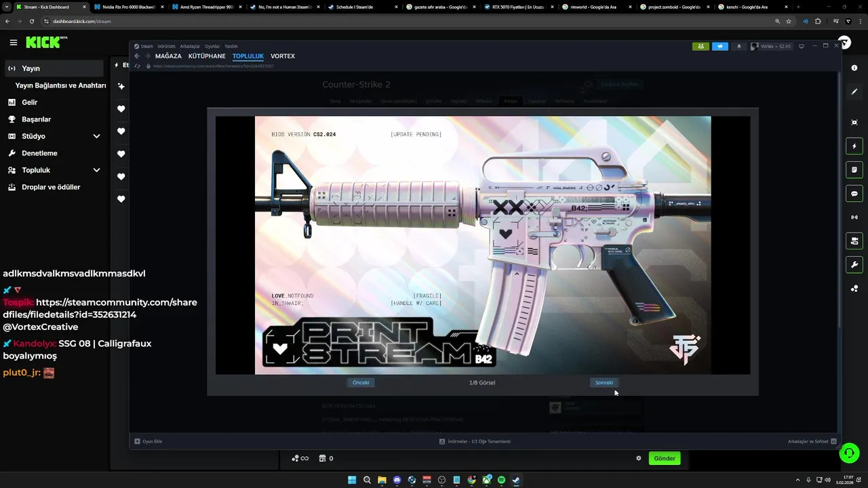This screenshot has width=868, height=488.
Task: Click the lightning bolt icon on right rail
Action: coord(854,146)
